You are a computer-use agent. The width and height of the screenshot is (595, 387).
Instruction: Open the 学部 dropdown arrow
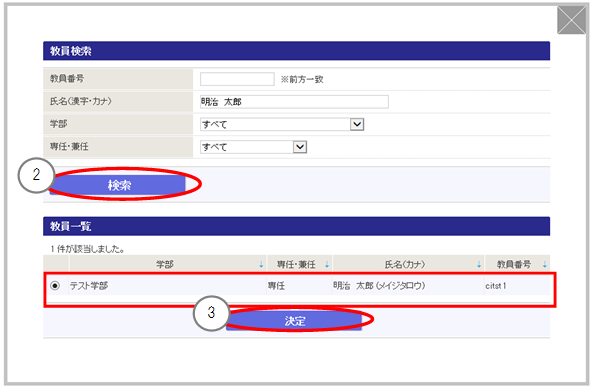(357, 124)
